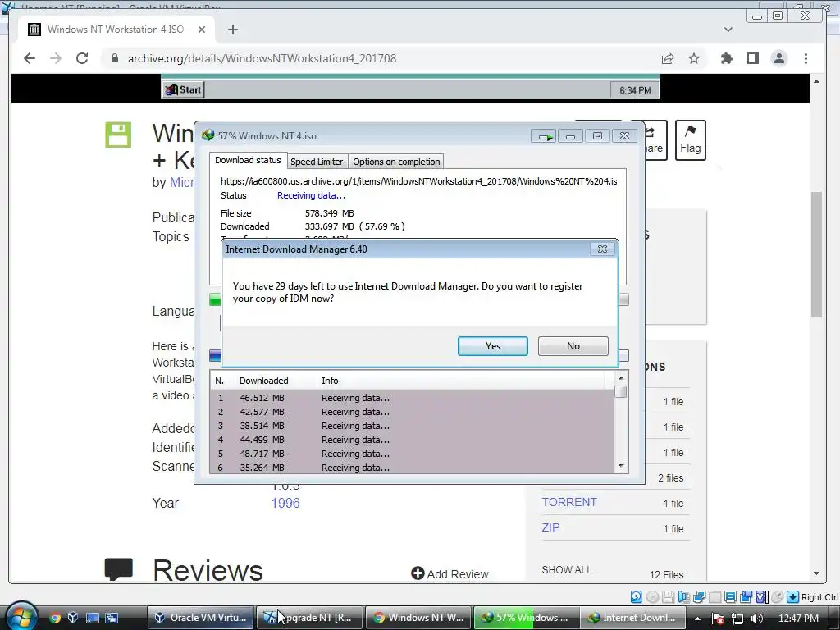This screenshot has width=840, height=630.
Task: Launch VirtualBox from quick launch bar
Action: pyautogui.click(x=73, y=618)
